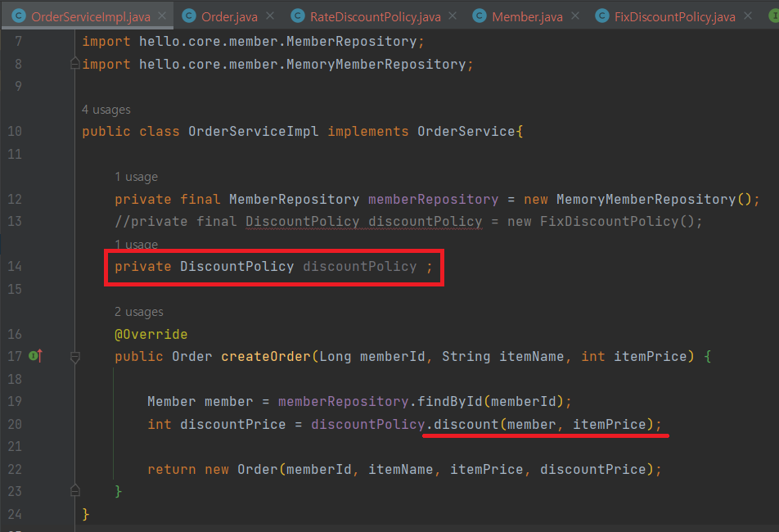779x532 pixels.
Task: Switch to the OrderServiceImpl.java tab
Action: click(x=90, y=17)
